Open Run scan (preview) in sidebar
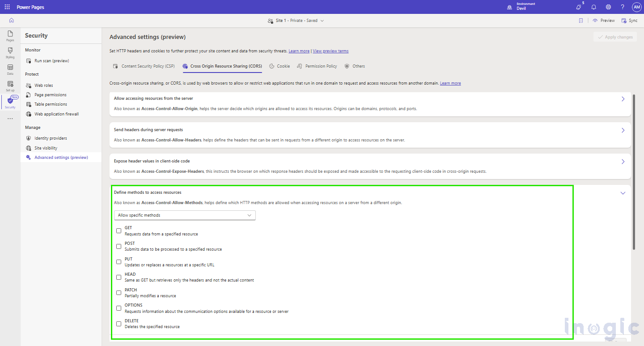644x346 pixels. pos(52,61)
